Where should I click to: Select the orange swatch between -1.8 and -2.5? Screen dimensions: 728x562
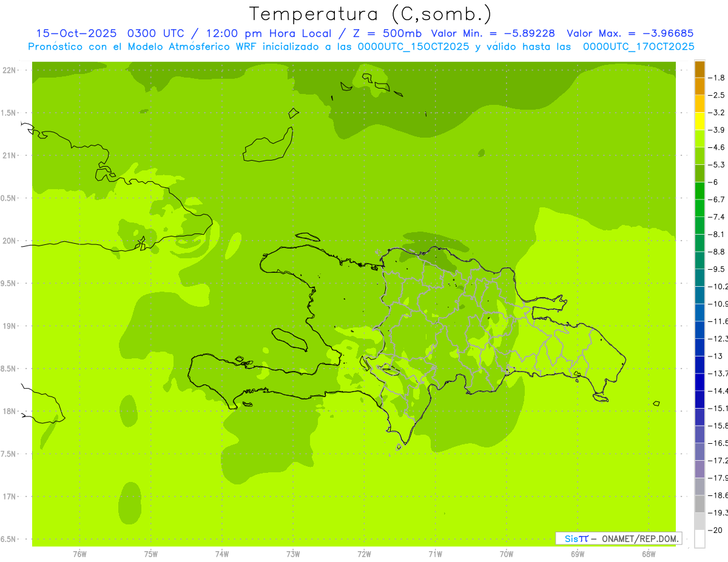[699, 87]
